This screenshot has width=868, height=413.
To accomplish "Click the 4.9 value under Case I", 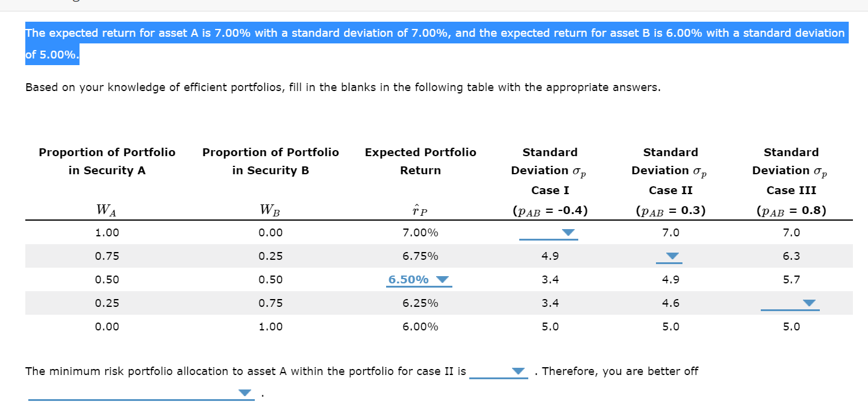I will pyautogui.click(x=549, y=256).
